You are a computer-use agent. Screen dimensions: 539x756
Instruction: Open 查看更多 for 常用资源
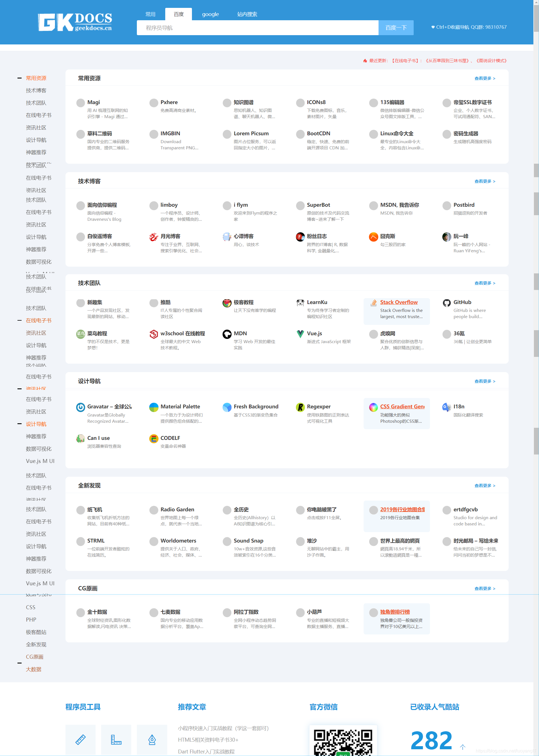[x=485, y=78]
